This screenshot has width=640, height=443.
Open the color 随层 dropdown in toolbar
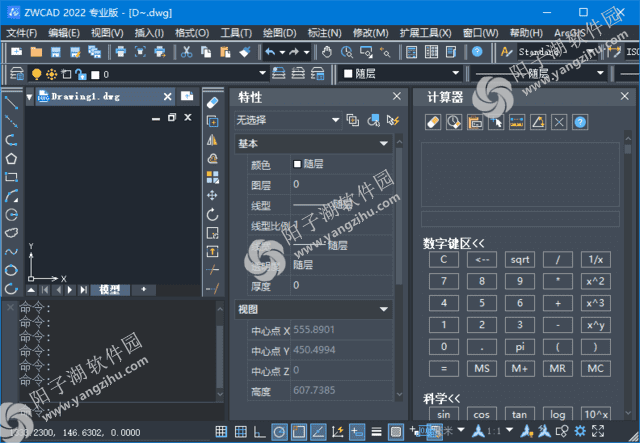tap(456, 73)
